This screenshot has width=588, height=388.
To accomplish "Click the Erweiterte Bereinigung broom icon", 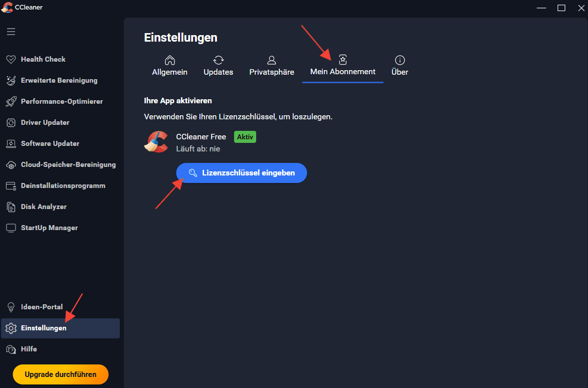I will (x=11, y=80).
